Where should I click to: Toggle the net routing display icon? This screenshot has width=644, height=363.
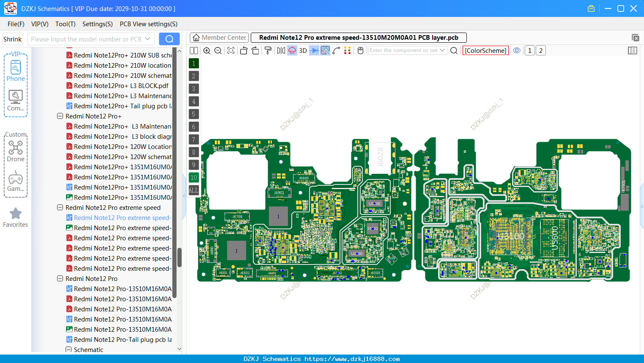pos(325,50)
